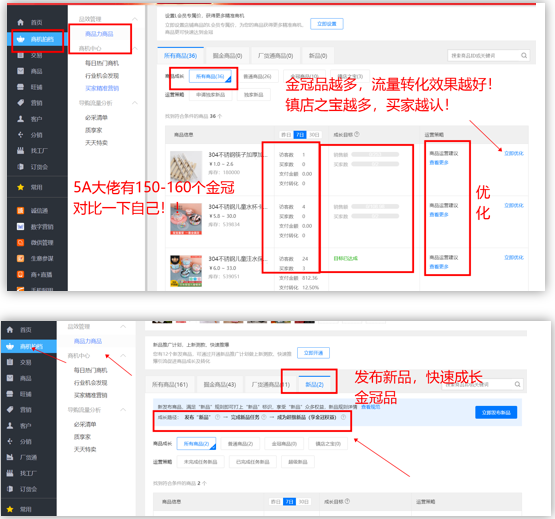Image resolution: width=555 pixels, height=519 pixels.
Task: Open 微供管理 icon in upper sidebar
Action: 21,243
